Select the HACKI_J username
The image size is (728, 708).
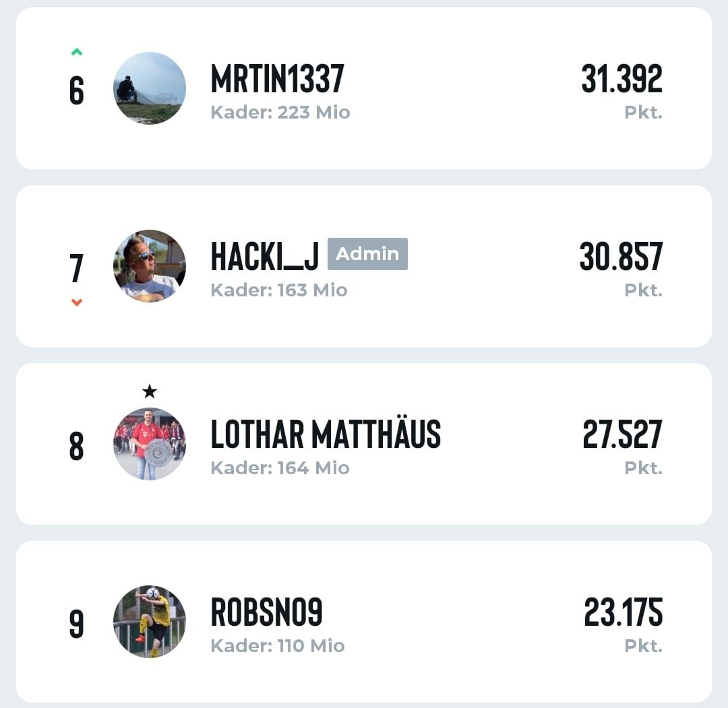(x=265, y=257)
